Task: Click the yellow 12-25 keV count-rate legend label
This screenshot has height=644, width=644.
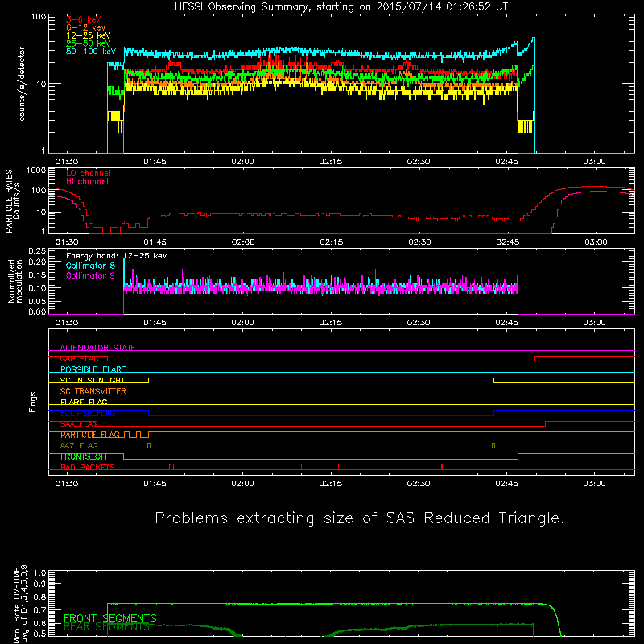Action: click(x=89, y=35)
